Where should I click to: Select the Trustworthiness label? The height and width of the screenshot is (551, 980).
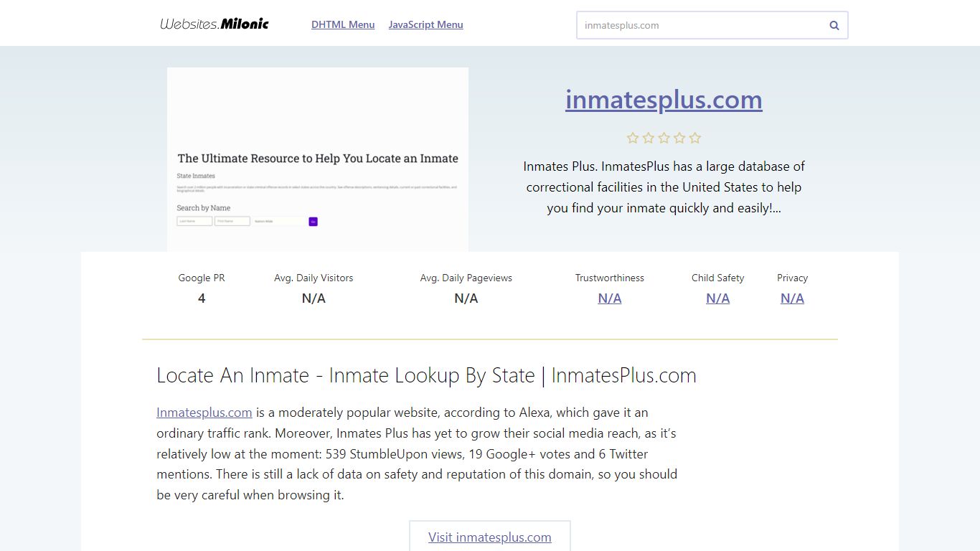610,278
